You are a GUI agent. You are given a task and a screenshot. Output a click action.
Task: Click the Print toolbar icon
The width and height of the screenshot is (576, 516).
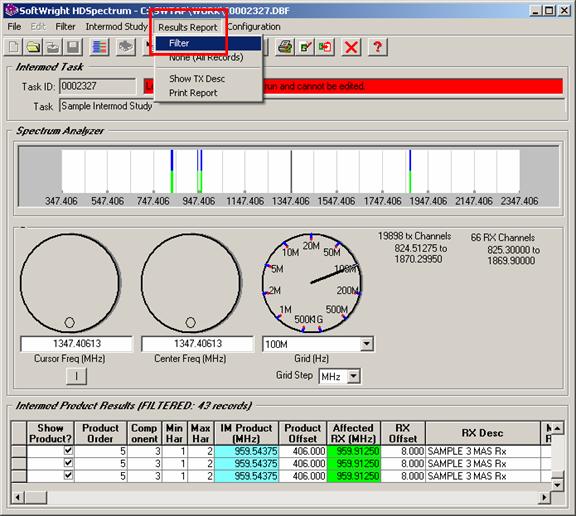pyautogui.click(x=285, y=47)
